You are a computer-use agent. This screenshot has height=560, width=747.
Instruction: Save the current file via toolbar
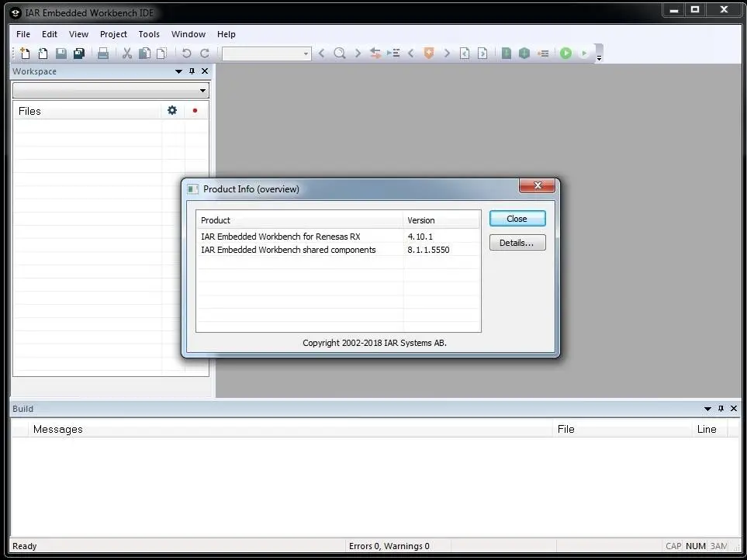tap(61, 54)
